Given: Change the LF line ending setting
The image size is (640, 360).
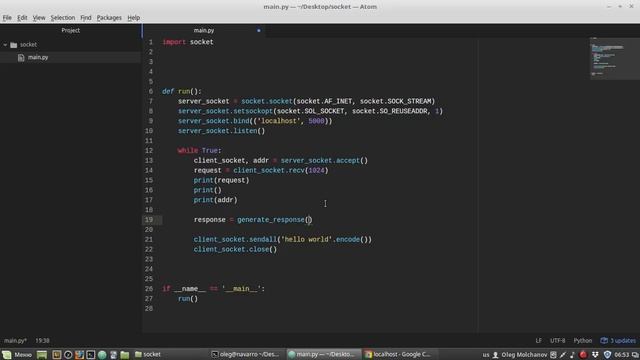Looking at the screenshot, I should [x=538, y=340].
